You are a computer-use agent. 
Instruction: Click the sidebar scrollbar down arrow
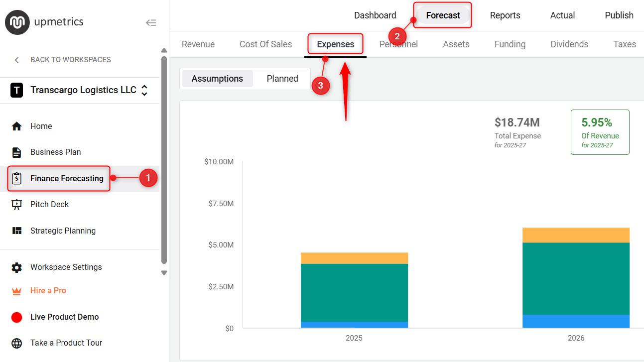click(x=164, y=273)
